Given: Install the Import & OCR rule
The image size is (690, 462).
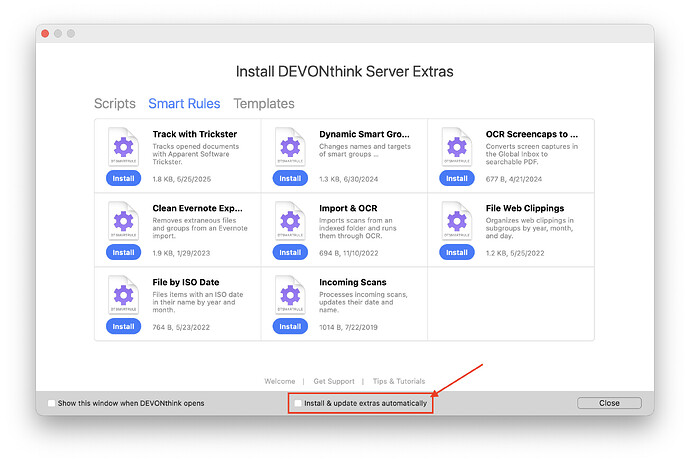Looking at the screenshot, I should (290, 252).
